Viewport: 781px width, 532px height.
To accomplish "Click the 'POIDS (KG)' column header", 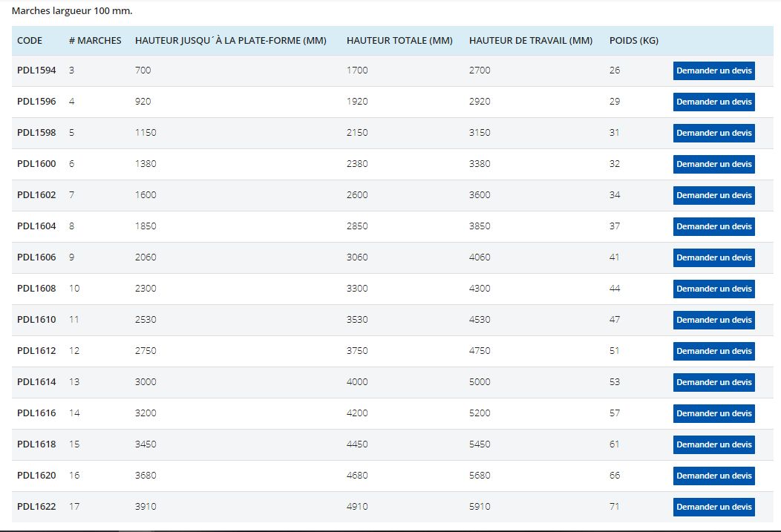I will click(633, 40).
